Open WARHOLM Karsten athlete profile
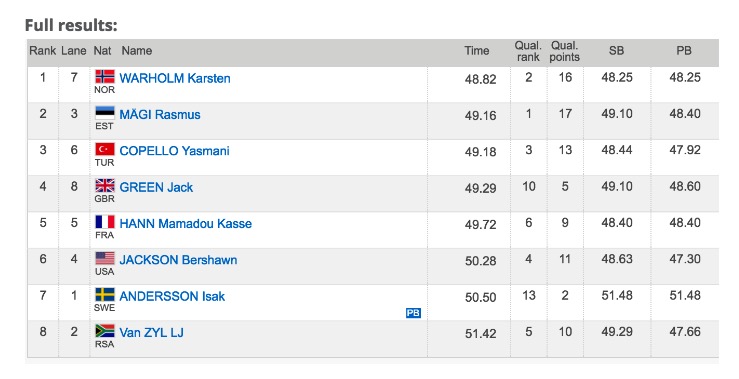 tap(175, 78)
